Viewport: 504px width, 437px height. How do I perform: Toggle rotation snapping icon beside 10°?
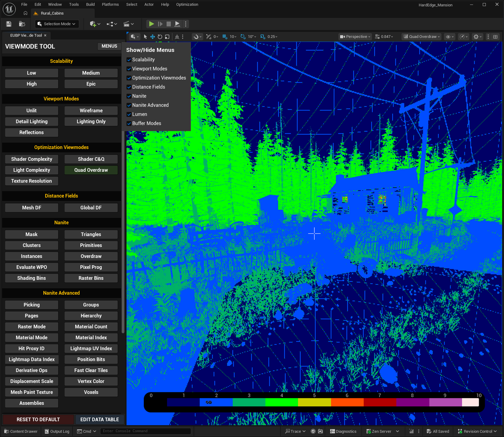[x=243, y=37]
